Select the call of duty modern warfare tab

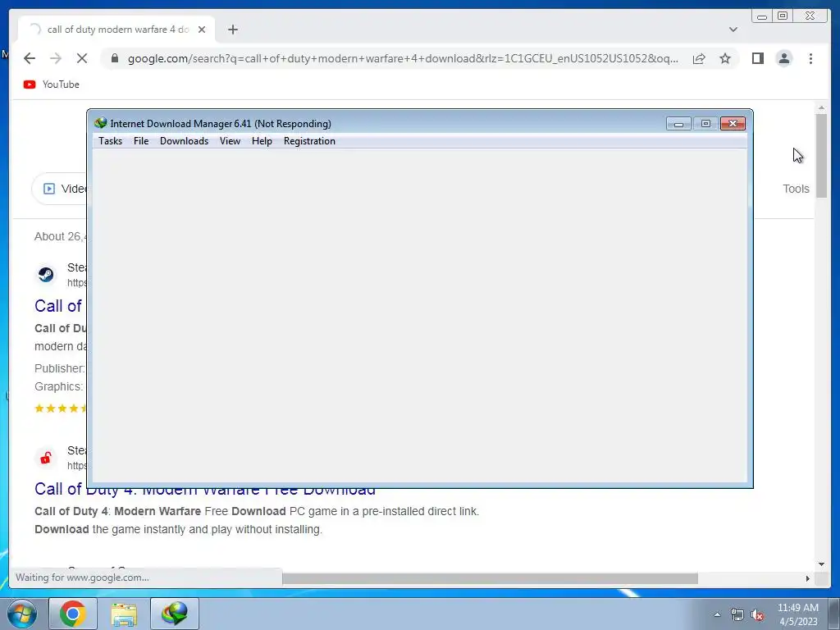click(x=116, y=30)
